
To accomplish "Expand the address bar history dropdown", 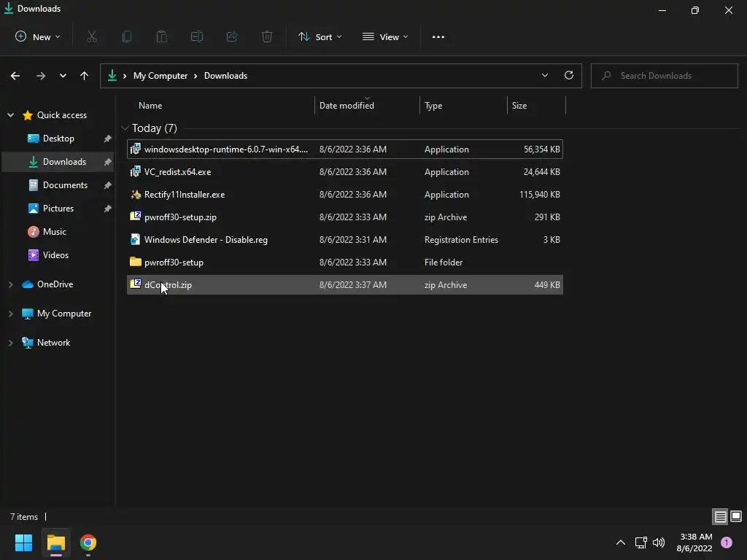I will click(544, 75).
